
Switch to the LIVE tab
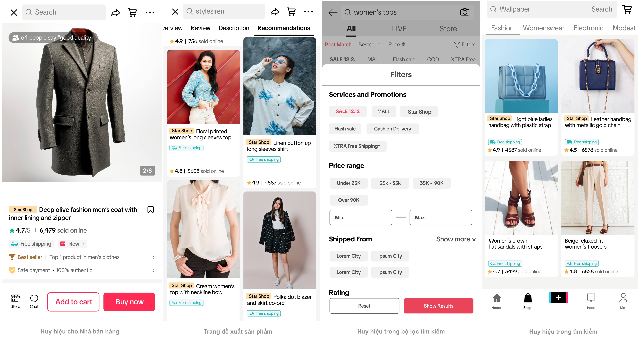tap(399, 29)
